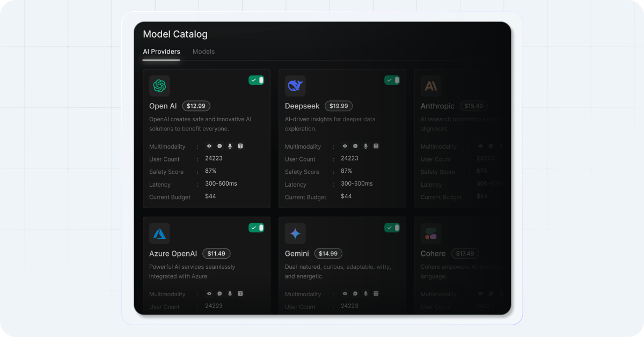Click the chat bubble modality icon for Deepseek
644x337 pixels.
pyautogui.click(x=355, y=145)
